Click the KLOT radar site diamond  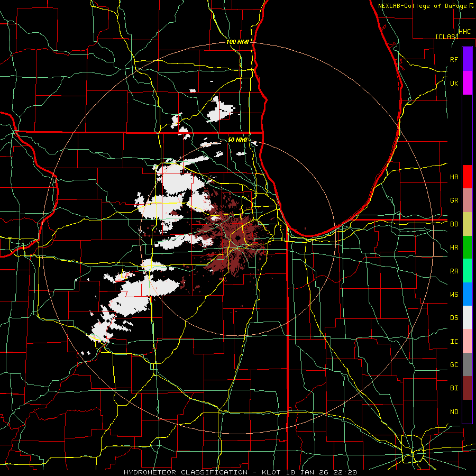[x=237, y=239]
